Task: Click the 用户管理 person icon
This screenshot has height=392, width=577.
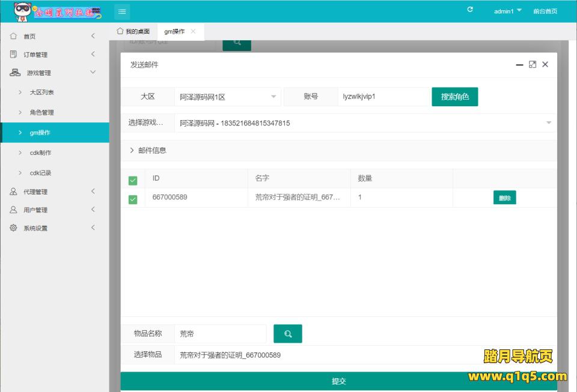Action: 12,210
